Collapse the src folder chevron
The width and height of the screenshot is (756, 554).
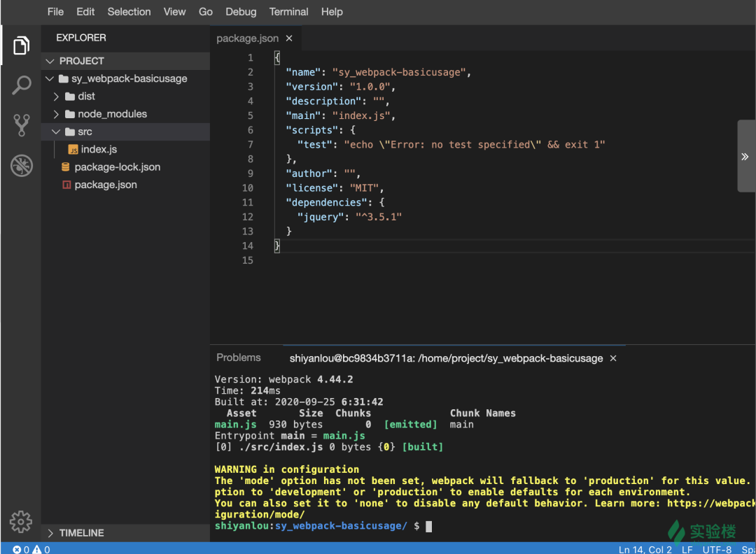tap(56, 132)
